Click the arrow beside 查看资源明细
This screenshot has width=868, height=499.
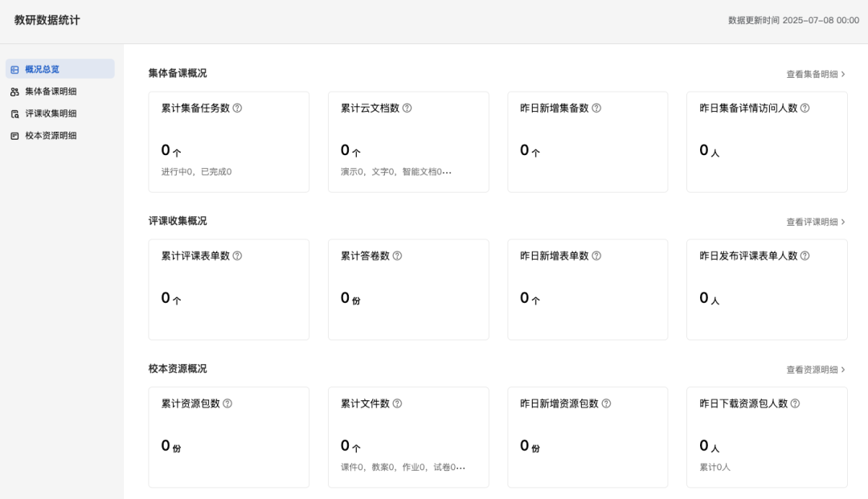pos(842,369)
